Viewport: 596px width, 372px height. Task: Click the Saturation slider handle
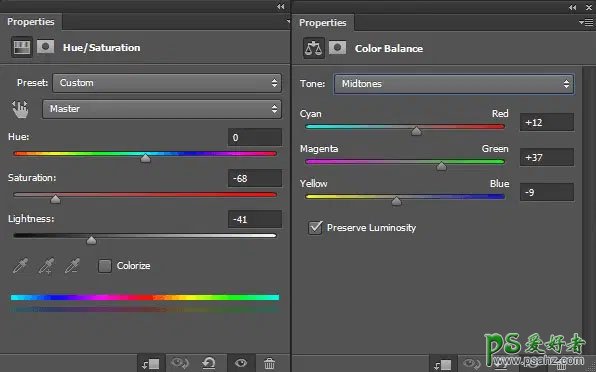point(55,199)
